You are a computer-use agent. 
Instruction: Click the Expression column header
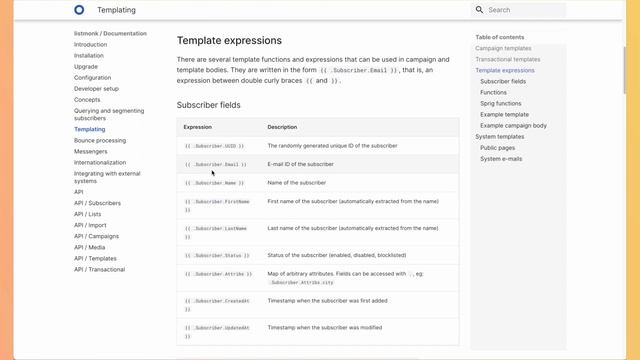(x=198, y=127)
